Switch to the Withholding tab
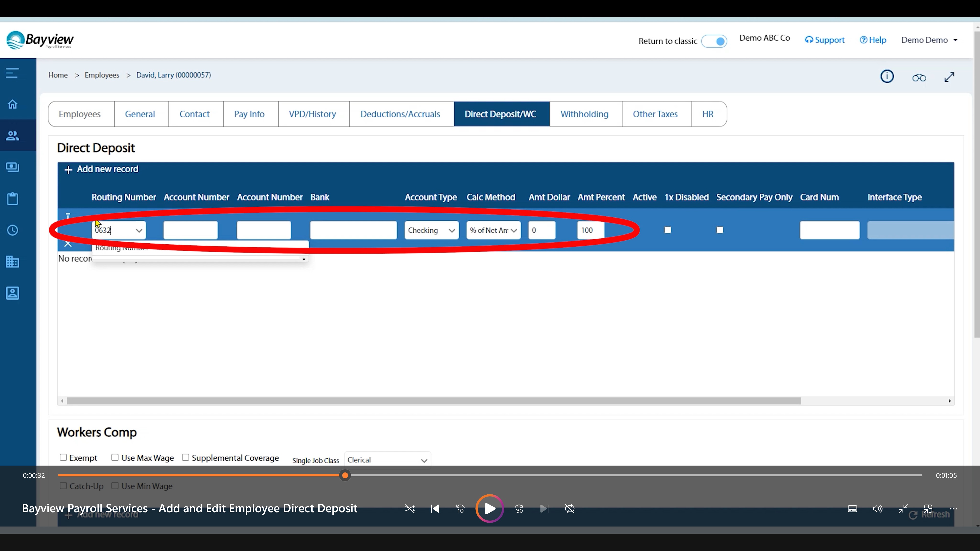This screenshot has height=551, width=980. 584,114
